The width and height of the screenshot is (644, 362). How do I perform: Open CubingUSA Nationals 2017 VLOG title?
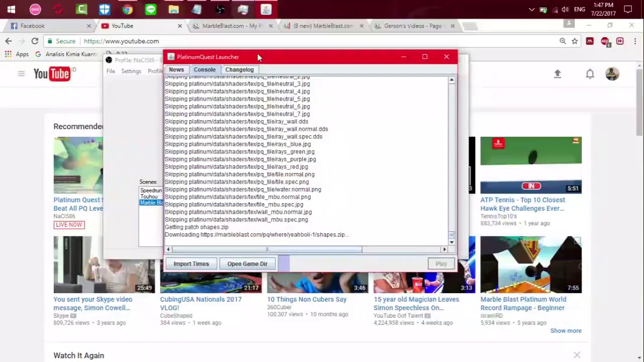coord(201,304)
